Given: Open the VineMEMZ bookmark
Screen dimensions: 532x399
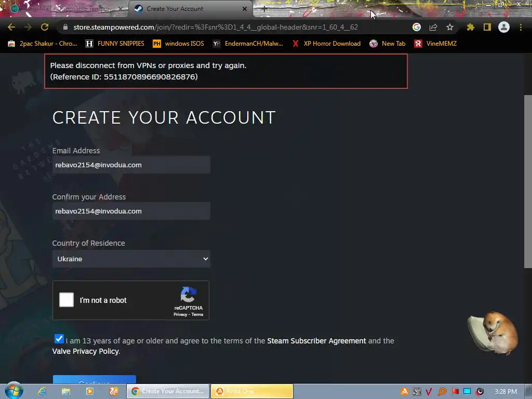Looking at the screenshot, I should click(x=436, y=44).
